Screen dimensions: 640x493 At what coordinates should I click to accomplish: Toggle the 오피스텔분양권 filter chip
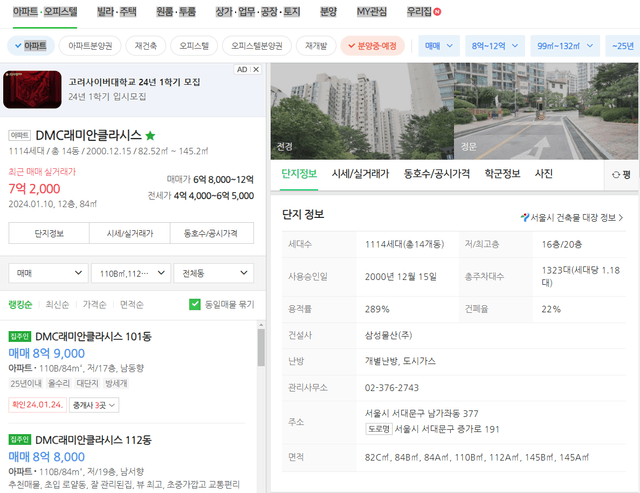[x=257, y=46]
